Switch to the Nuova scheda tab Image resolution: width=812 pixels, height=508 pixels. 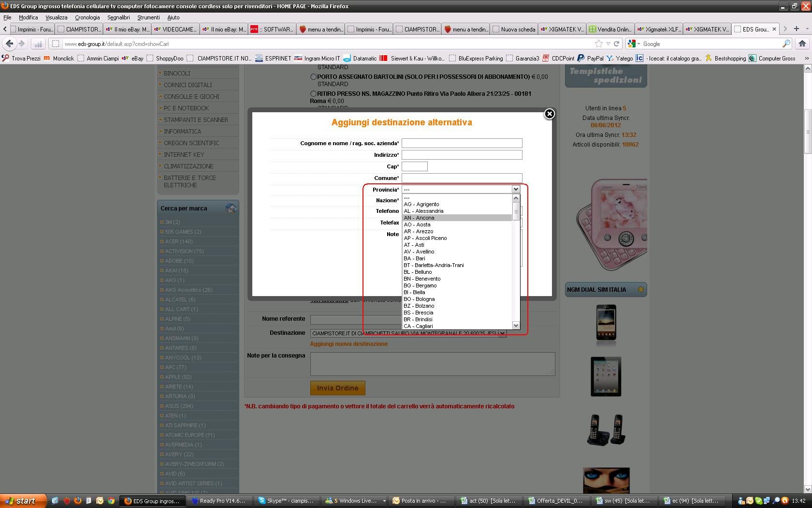514,29
